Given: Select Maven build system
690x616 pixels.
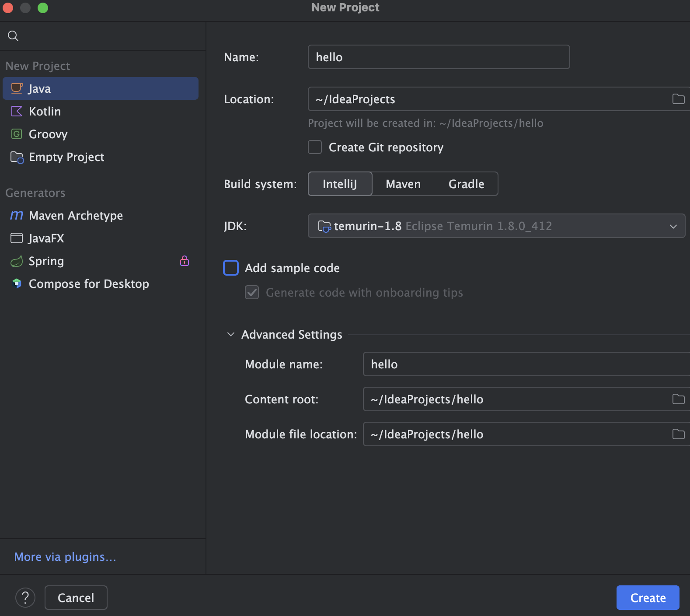Looking at the screenshot, I should [403, 184].
